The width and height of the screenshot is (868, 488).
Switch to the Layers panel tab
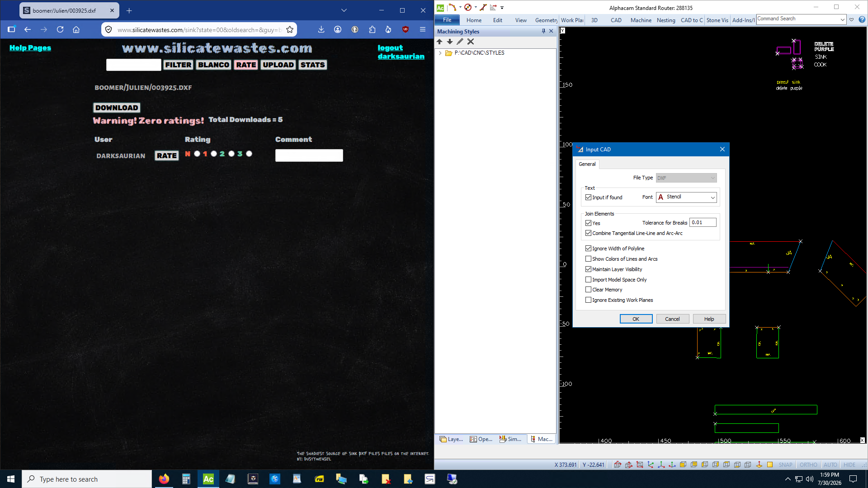click(x=451, y=439)
